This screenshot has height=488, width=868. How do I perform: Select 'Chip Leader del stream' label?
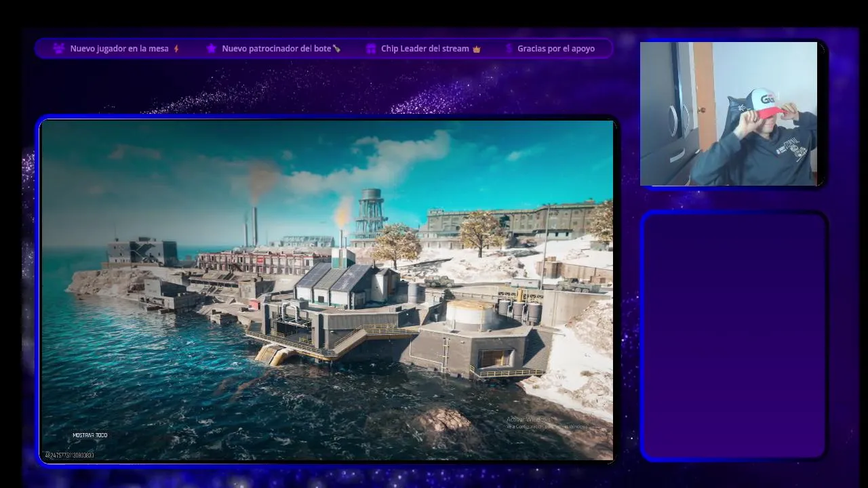tap(425, 49)
